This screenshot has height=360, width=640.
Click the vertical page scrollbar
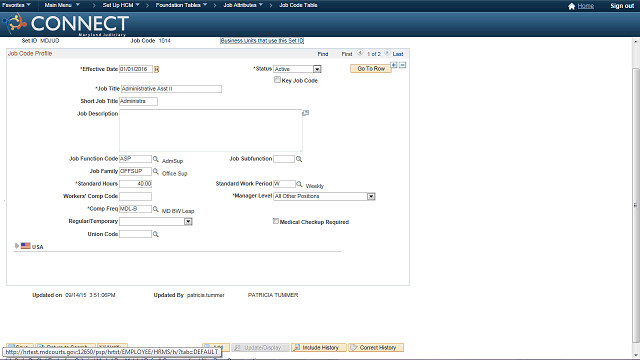(x=636, y=204)
